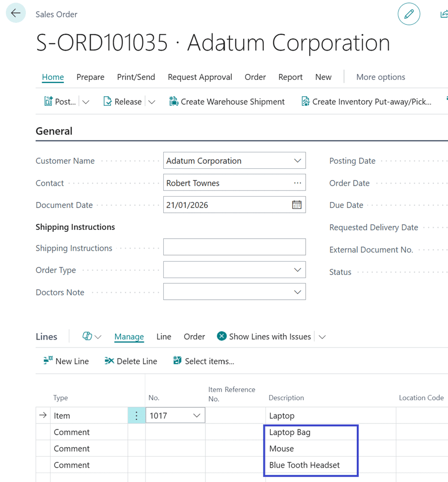Expand the Post split-button arrow
This screenshot has width=448, height=482.
click(x=86, y=102)
